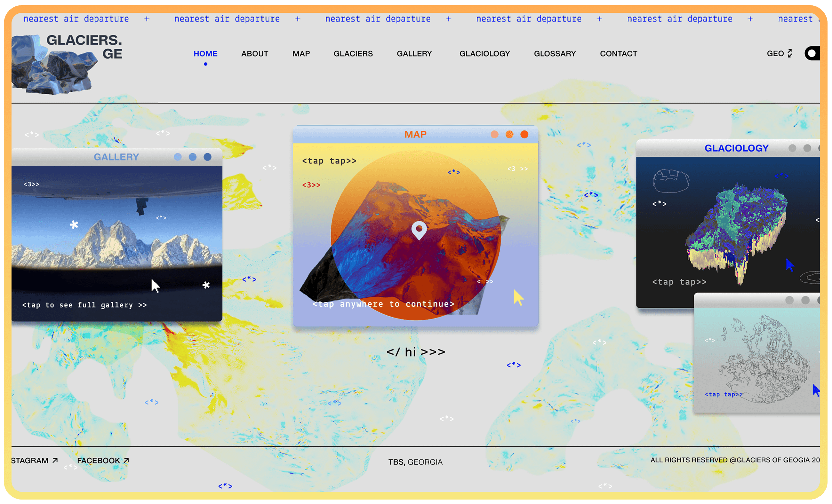Click the red <3>> tag in the Map window
The width and height of the screenshot is (832, 504).
click(311, 185)
